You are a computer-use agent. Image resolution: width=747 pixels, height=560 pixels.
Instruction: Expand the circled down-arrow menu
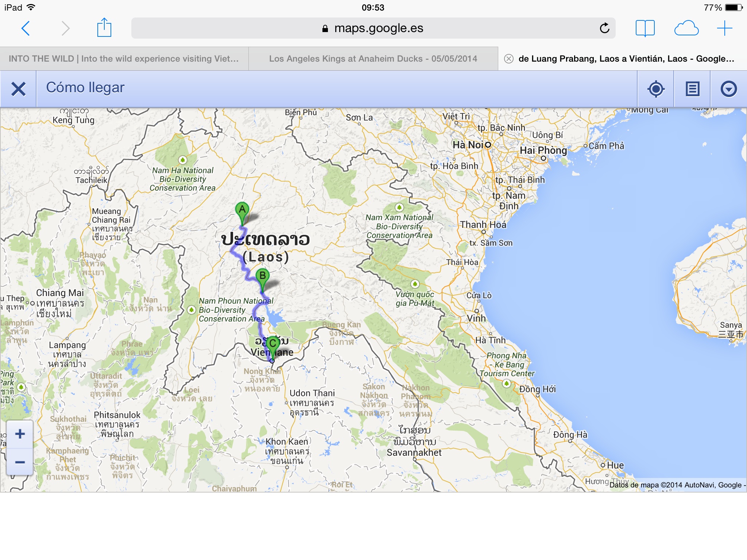(x=728, y=89)
